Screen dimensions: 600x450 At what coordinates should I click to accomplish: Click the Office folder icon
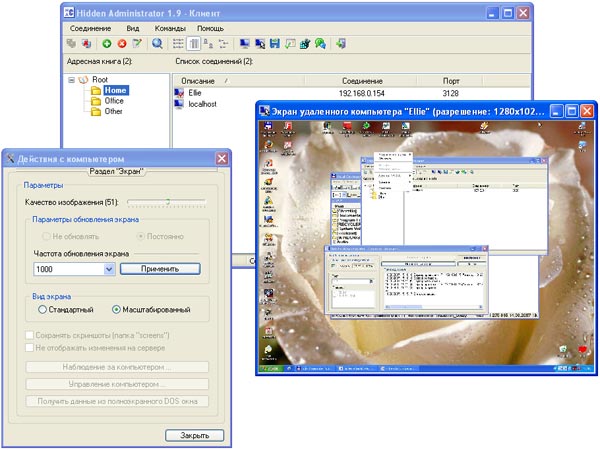[96, 101]
